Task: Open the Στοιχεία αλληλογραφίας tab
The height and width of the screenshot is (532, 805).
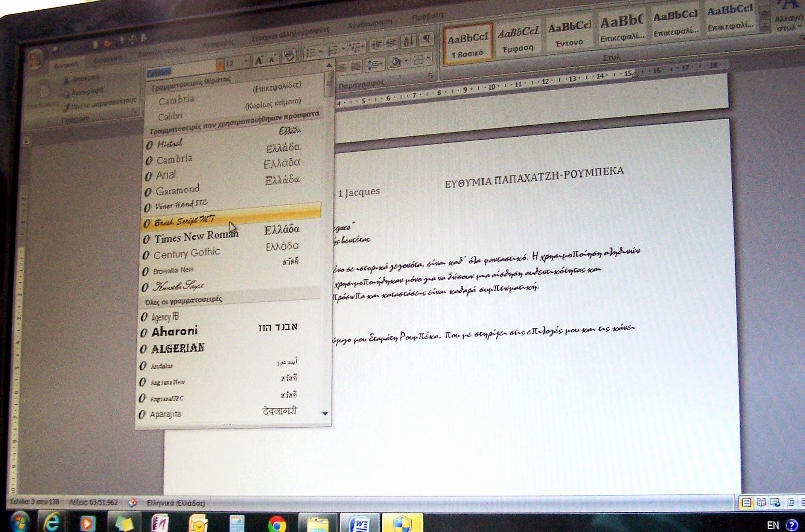Action: tap(290, 33)
